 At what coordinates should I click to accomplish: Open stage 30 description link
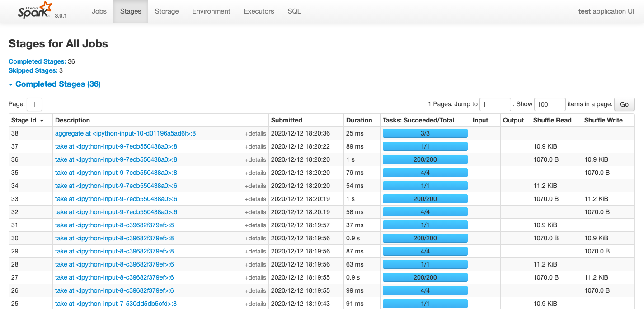114,238
